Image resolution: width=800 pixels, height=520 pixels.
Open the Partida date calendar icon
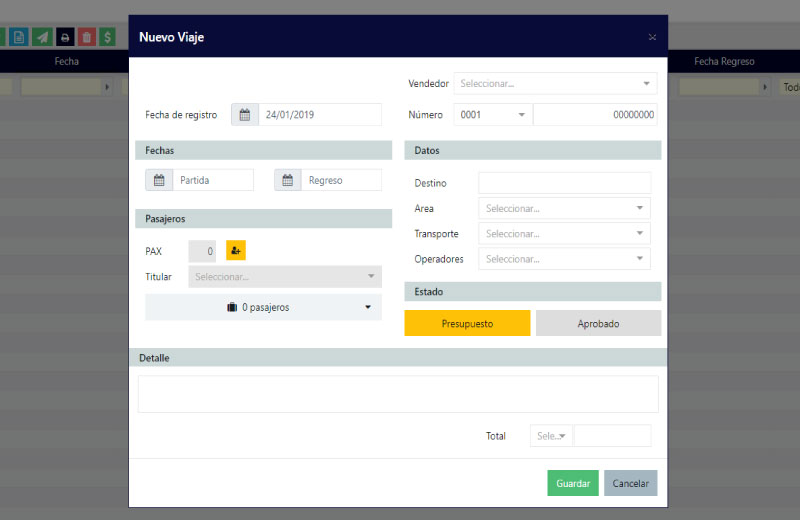159,180
